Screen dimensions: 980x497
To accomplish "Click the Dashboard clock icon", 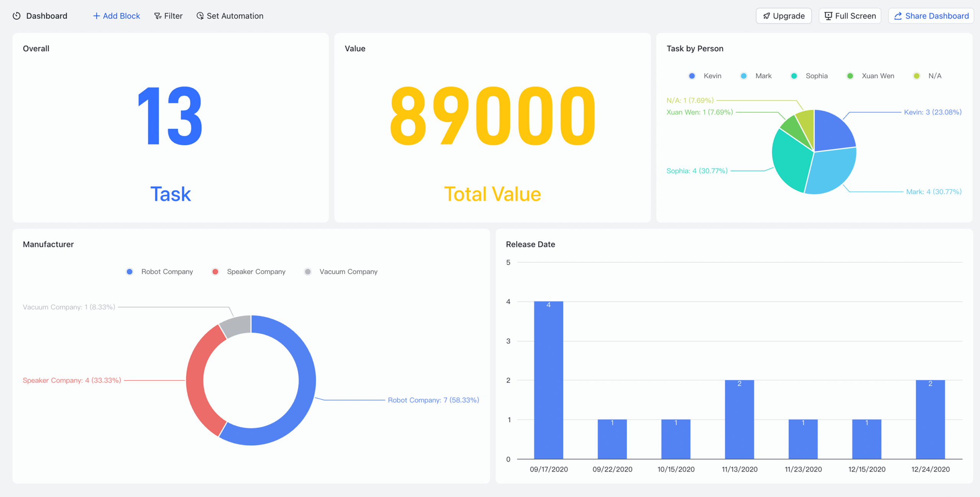I will (16, 16).
